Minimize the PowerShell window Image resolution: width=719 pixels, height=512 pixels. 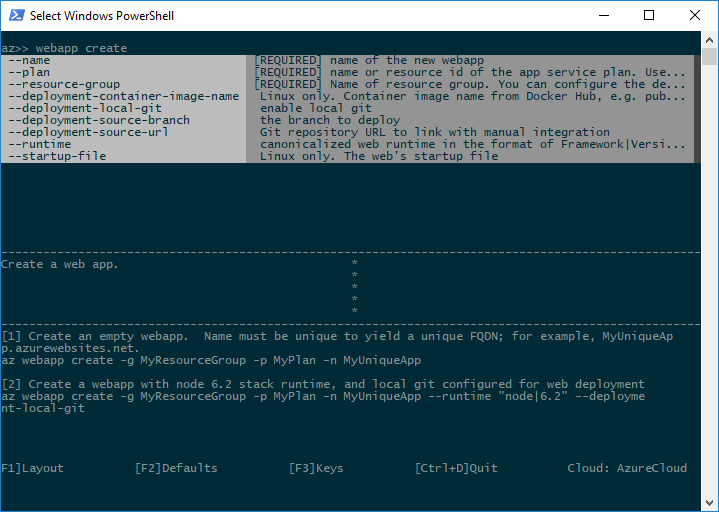603,15
